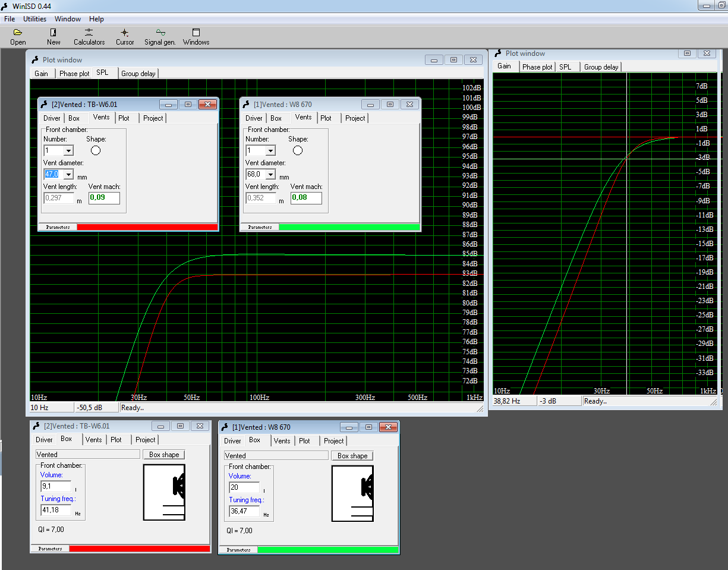This screenshot has height=570, width=728.
Task: Toggle the round vent Shape for W8 670
Action: (x=298, y=150)
